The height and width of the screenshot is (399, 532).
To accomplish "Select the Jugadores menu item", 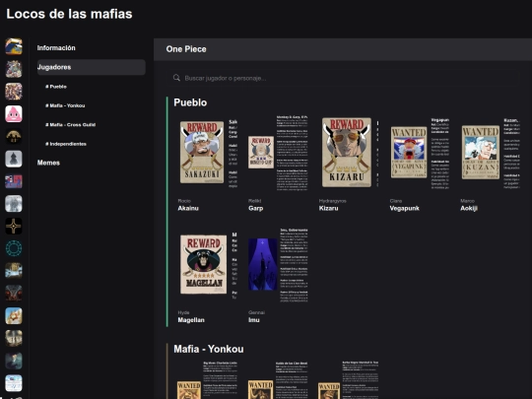I will pos(92,67).
